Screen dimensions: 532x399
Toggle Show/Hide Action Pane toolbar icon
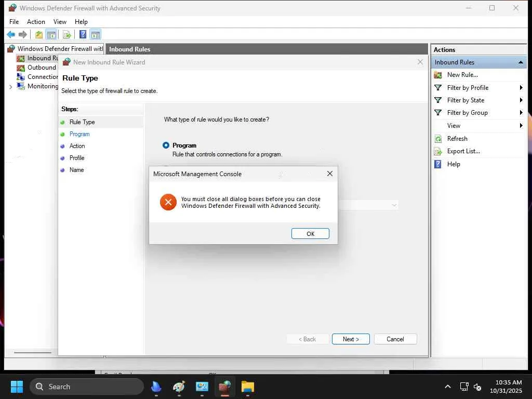click(96, 34)
